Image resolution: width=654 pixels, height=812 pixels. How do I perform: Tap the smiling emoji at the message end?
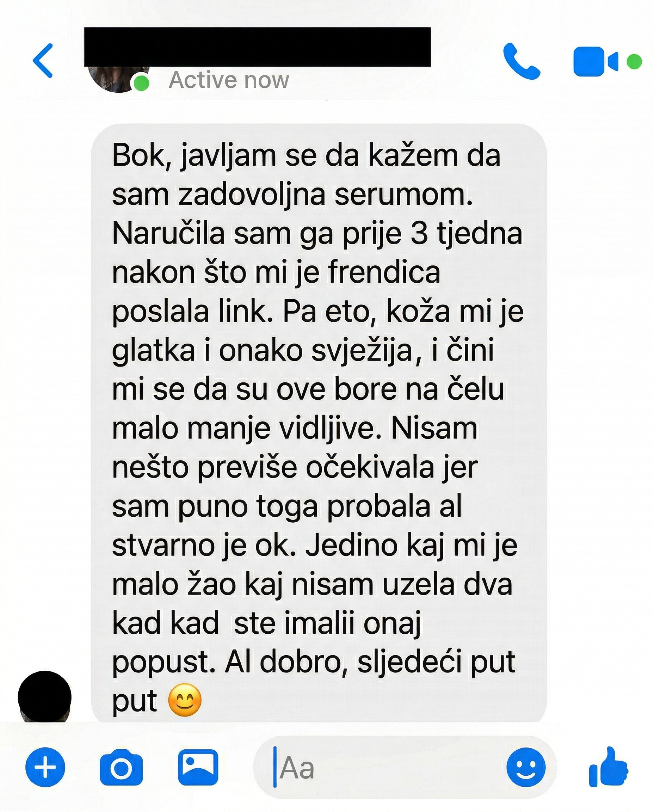click(x=185, y=700)
